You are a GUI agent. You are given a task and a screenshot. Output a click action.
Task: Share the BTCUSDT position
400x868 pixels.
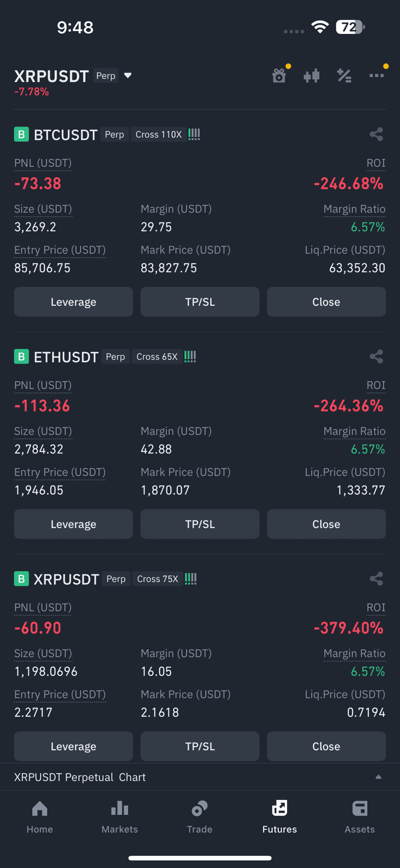(x=376, y=134)
